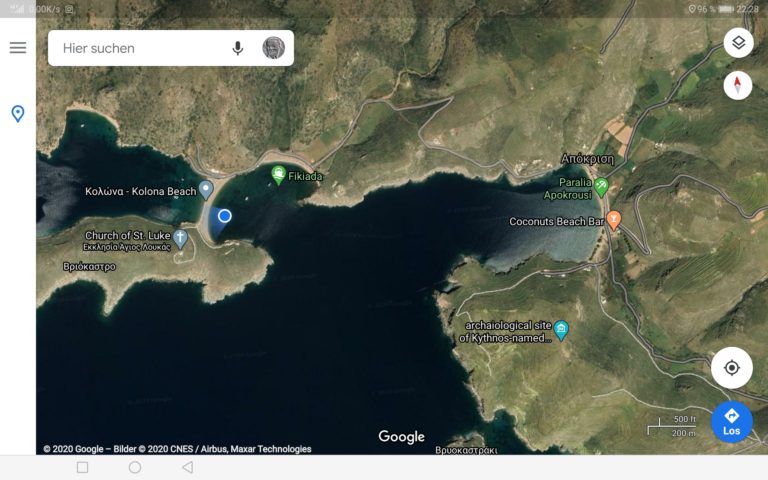This screenshot has height=480, width=768.
Task: Open the Coconuts Beach Bar marker
Action: tap(614, 219)
